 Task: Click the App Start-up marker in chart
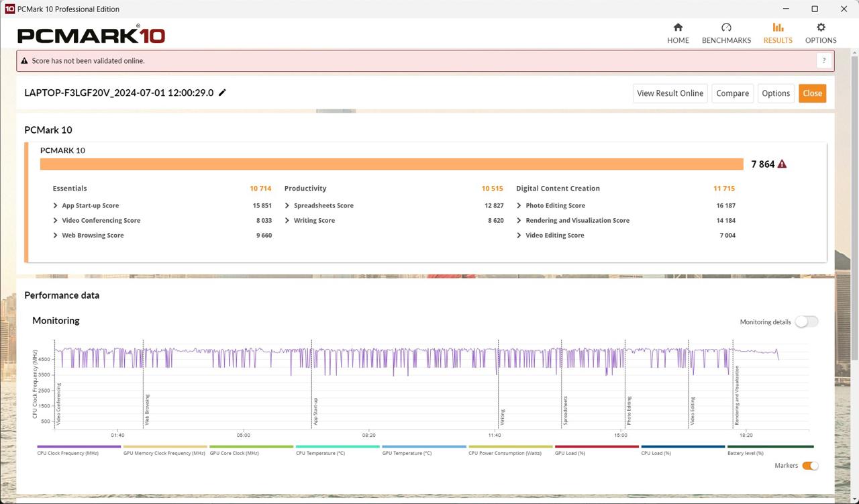315,411
